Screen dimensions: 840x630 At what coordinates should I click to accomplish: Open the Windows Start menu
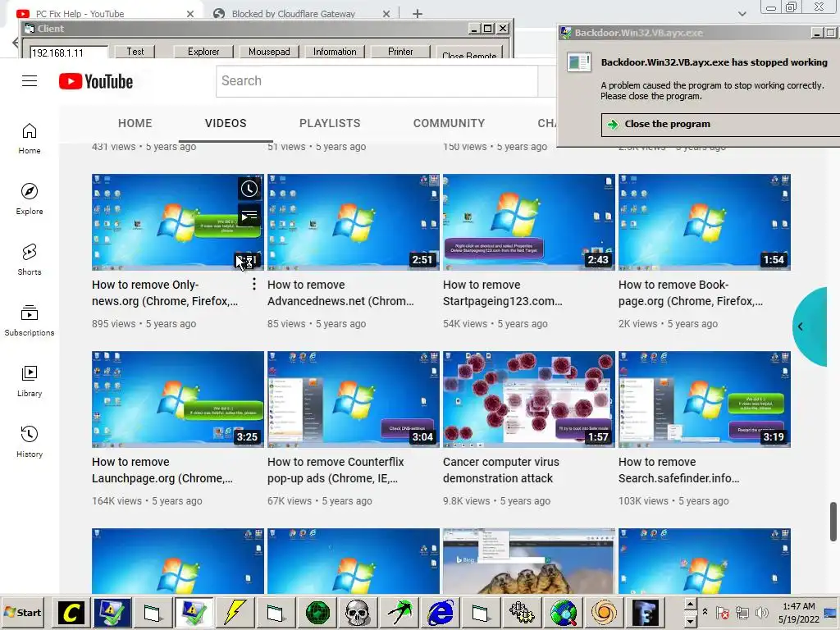[22, 612]
